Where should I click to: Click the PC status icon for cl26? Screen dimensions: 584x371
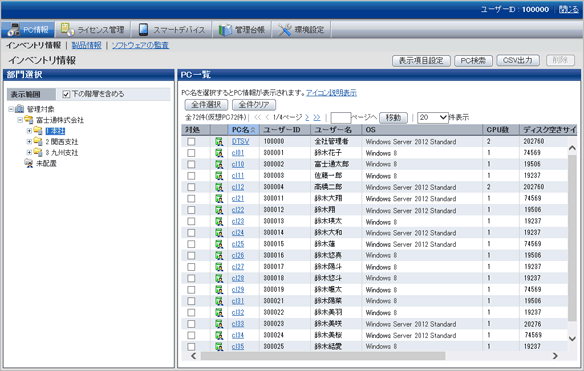click(x=219, y=256)
